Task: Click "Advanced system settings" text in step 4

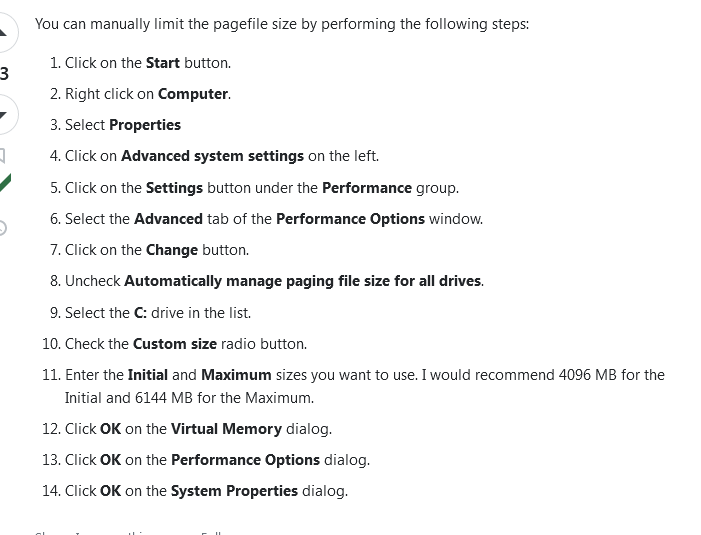Action: [212, 156]
